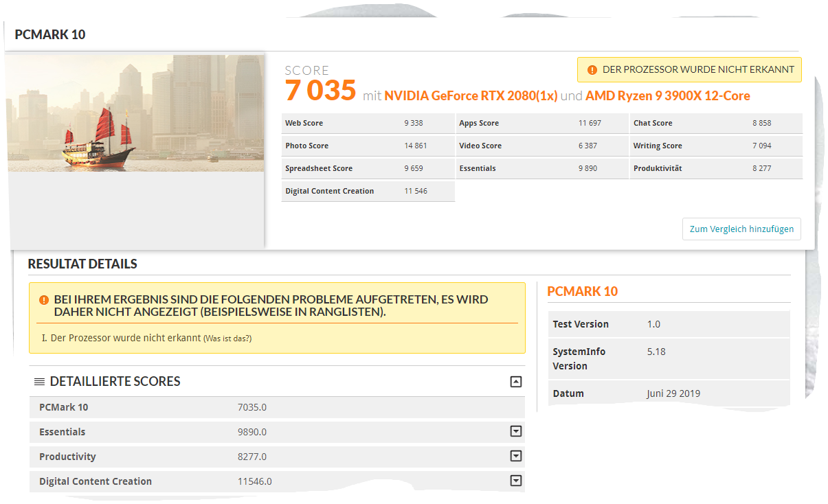Click the Spreadsheet Score label
Image resolution: width=828 pixels, height=504 pixels.
pos(319,169)
